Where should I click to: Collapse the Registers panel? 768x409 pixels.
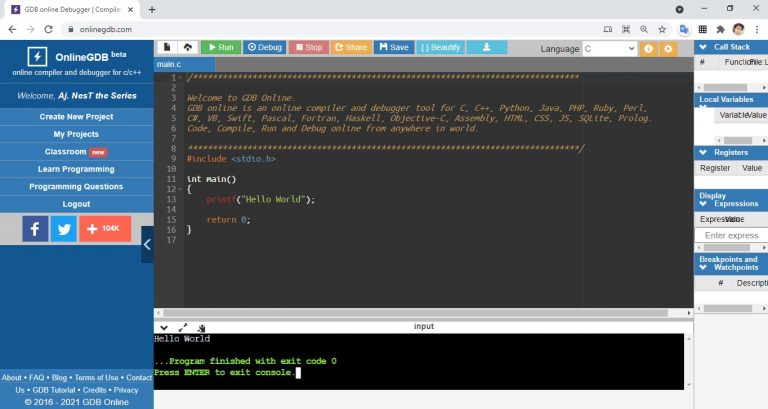703,152
